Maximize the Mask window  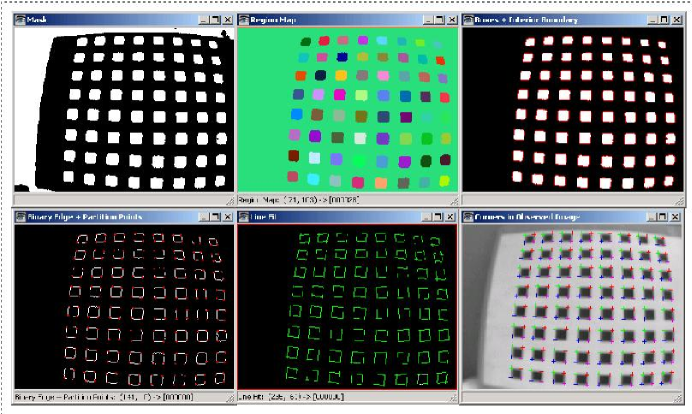pos(215,20)
